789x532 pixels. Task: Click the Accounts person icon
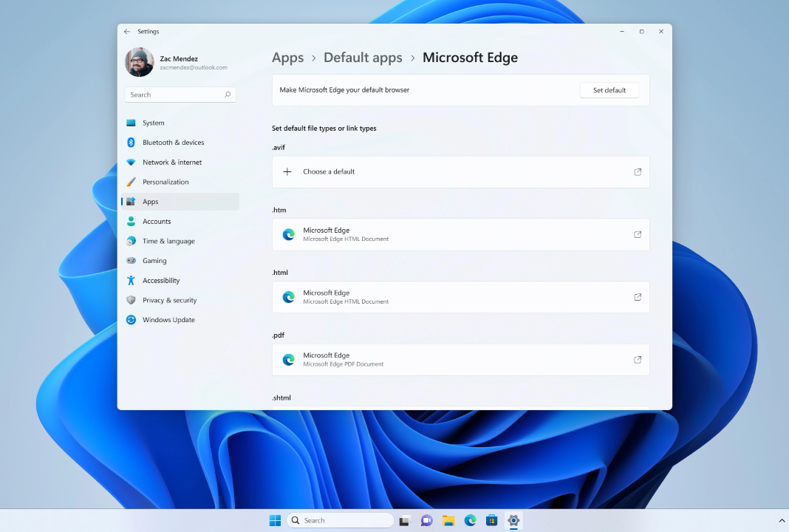click(x=131, y=221)
